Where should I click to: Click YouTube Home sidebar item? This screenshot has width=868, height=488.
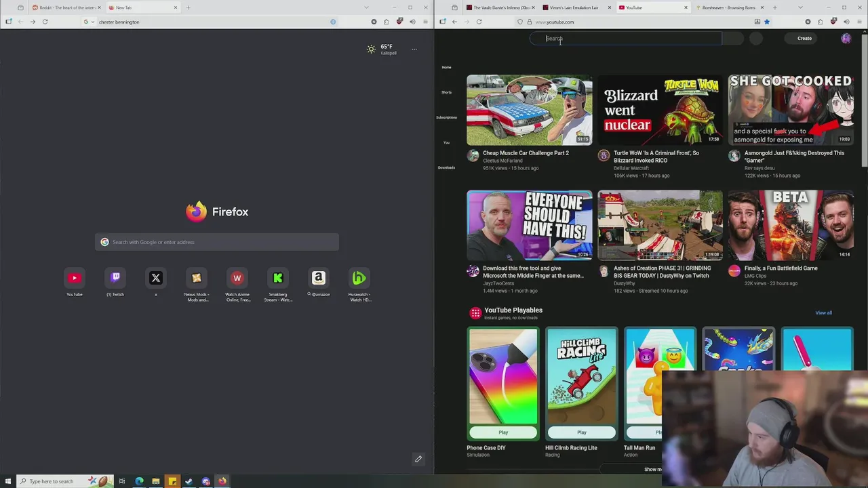click(446, 67)
